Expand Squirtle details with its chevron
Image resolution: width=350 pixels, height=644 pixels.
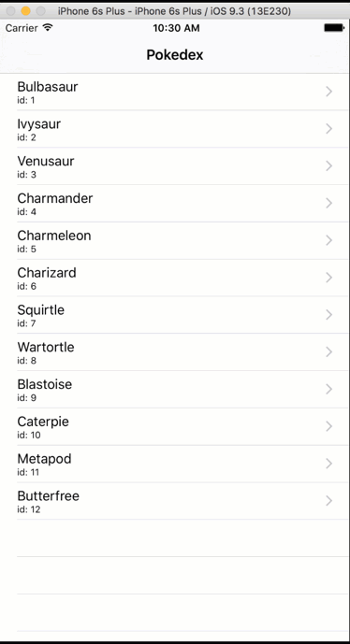(329, 315)
